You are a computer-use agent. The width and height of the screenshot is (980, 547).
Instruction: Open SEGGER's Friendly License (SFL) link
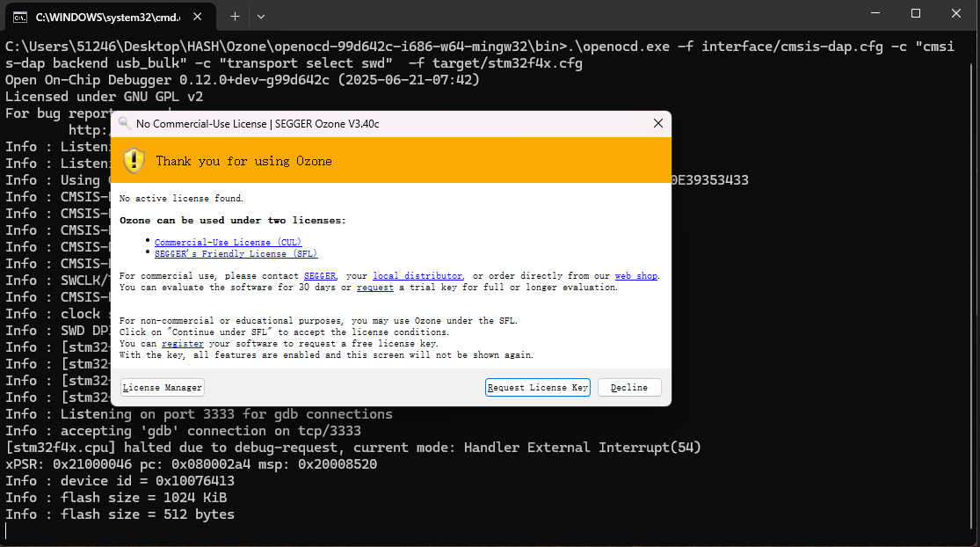coord(236,253)
